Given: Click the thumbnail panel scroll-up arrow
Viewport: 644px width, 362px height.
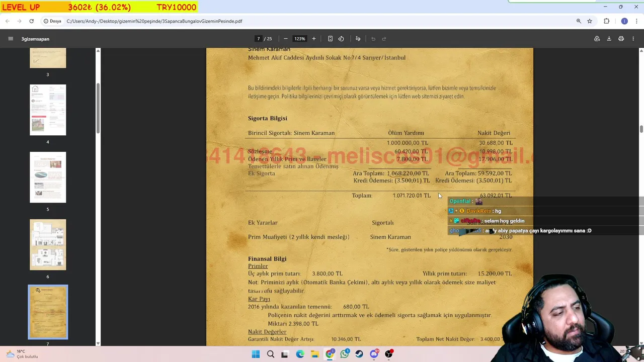Looking at the screenshot, I should coord(98,50).
